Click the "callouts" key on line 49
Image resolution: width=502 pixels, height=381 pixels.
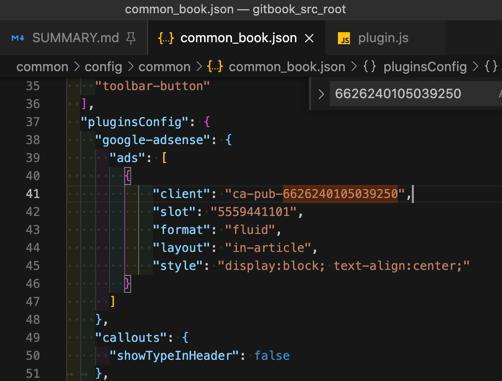coord(131,338)
